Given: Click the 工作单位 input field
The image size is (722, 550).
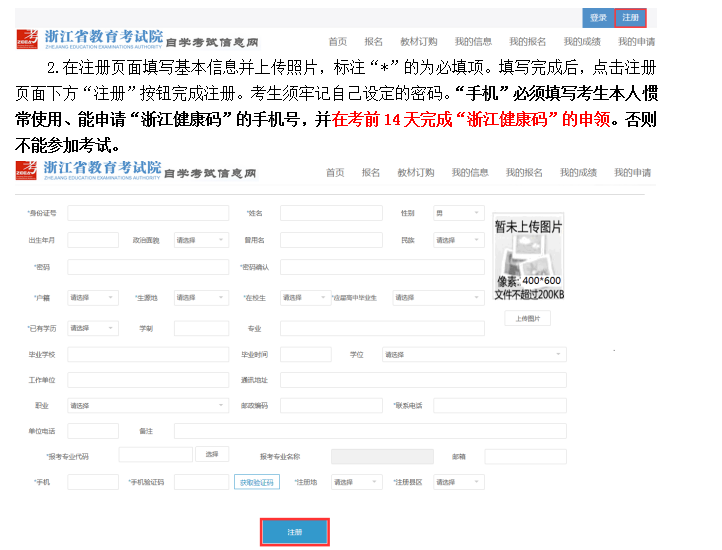Looking at the screenshot, I should pyautogui.click(x=148, y=380).
